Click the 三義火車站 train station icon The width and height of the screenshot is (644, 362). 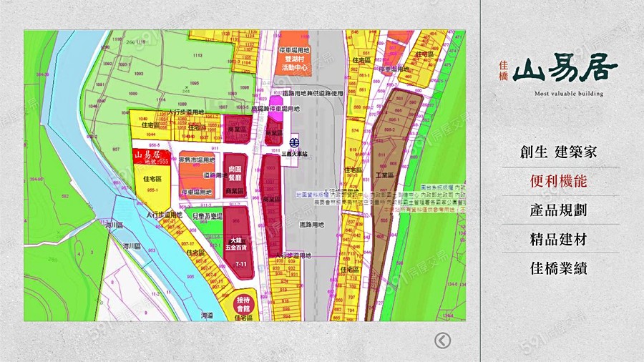(294, 142)
